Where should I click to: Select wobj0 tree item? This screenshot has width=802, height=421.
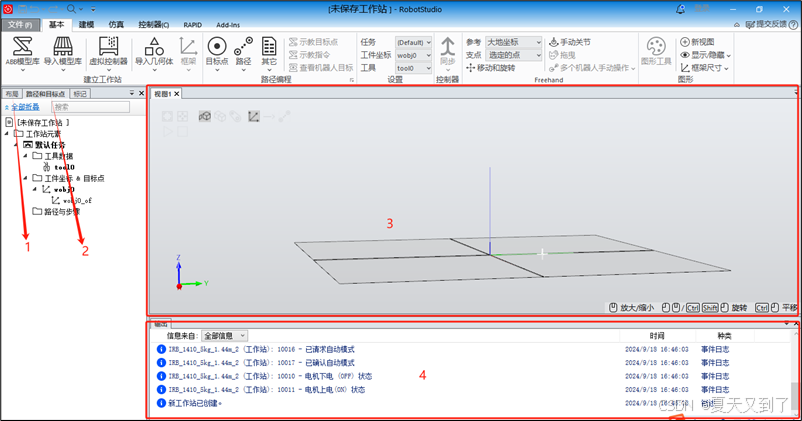(64, 189)
